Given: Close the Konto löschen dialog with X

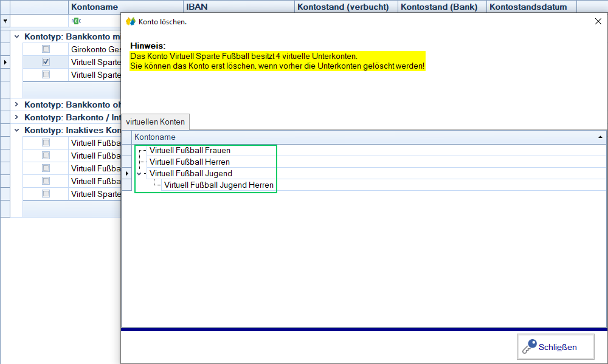Looking at the screenshot, I should coord(598,21).
